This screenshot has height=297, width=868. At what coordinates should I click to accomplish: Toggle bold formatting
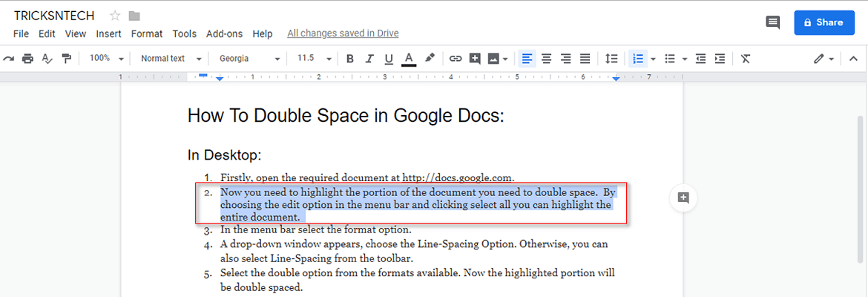point(350,58)
